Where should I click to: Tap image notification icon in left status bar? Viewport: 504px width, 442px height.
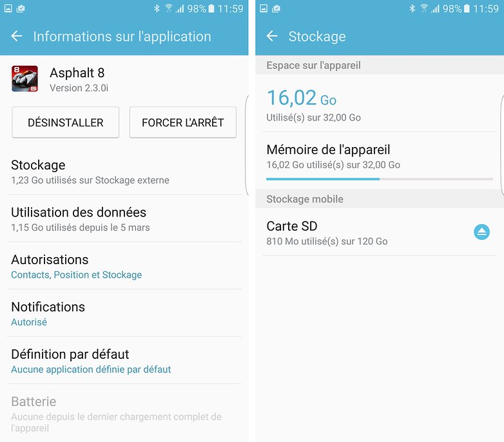click(8, 8)
